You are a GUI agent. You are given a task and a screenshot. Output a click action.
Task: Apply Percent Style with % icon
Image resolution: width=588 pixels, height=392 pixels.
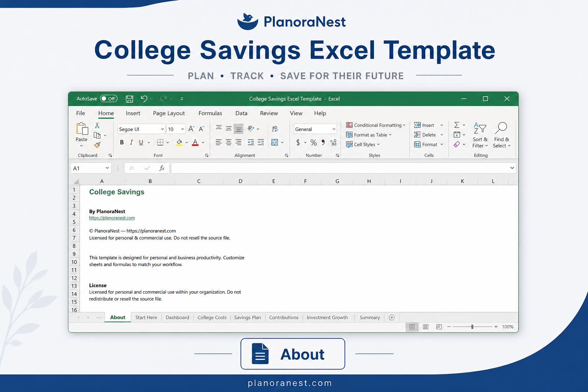[314, 142]
